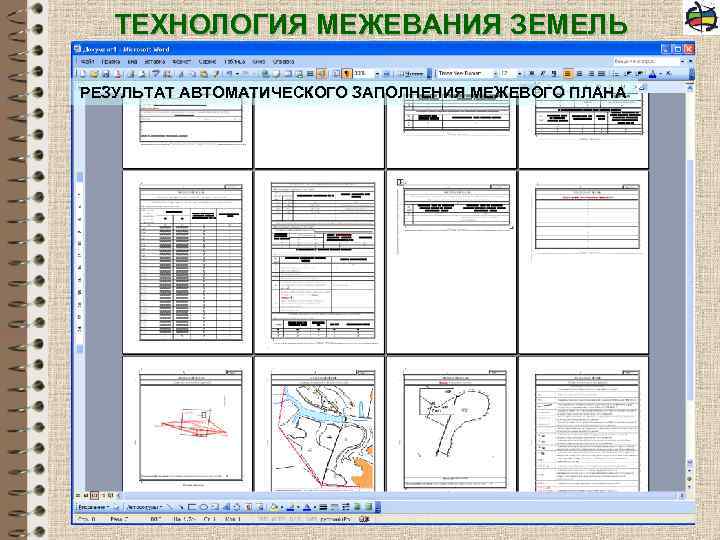Open the font size dropdown
This screenshot has width=720, height=540.
(x=519, y=73)
